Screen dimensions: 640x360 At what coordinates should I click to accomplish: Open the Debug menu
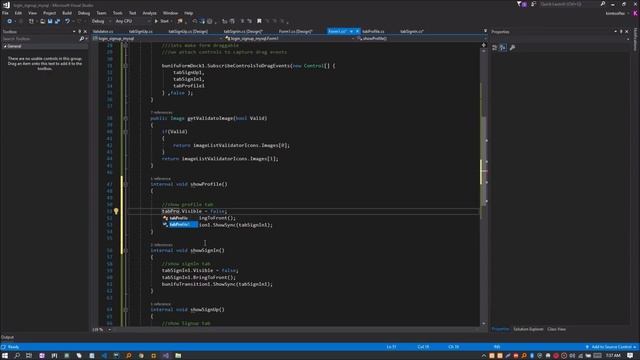point(84,13)
